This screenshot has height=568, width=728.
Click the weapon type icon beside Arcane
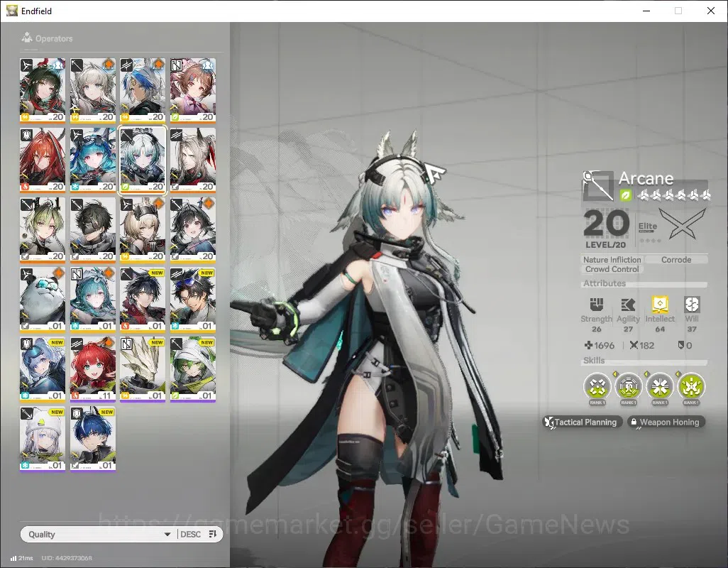pos(598,186)
